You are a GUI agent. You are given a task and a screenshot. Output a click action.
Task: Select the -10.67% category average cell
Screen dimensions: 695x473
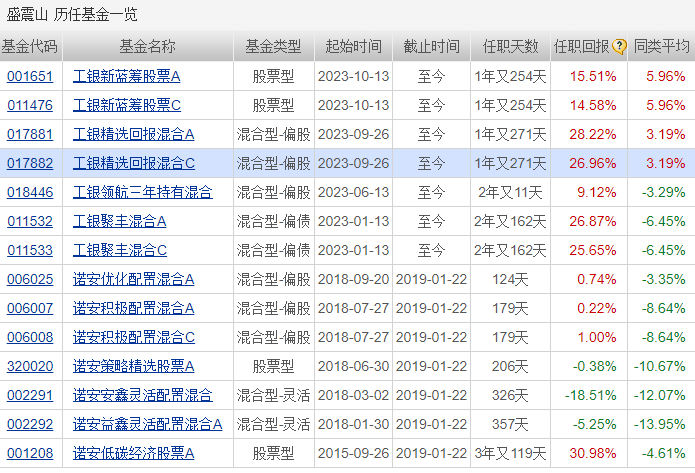click(660, 366)
